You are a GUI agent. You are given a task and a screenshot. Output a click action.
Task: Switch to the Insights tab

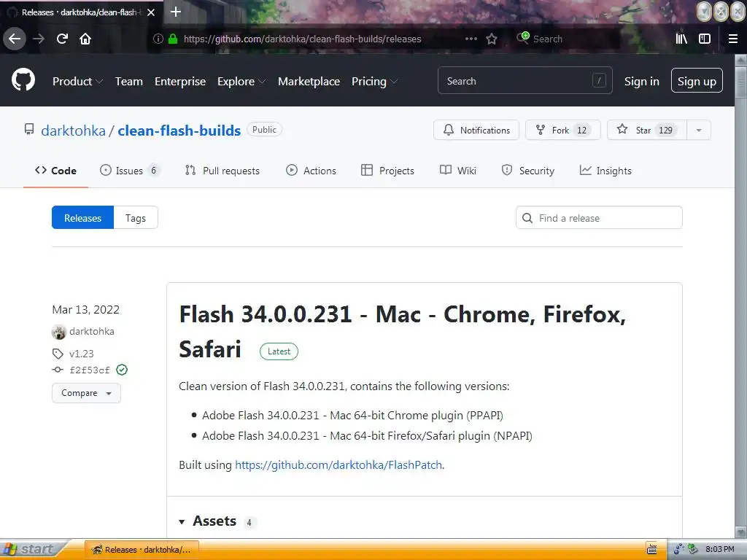pyautogui.click(x=605, y=171)
